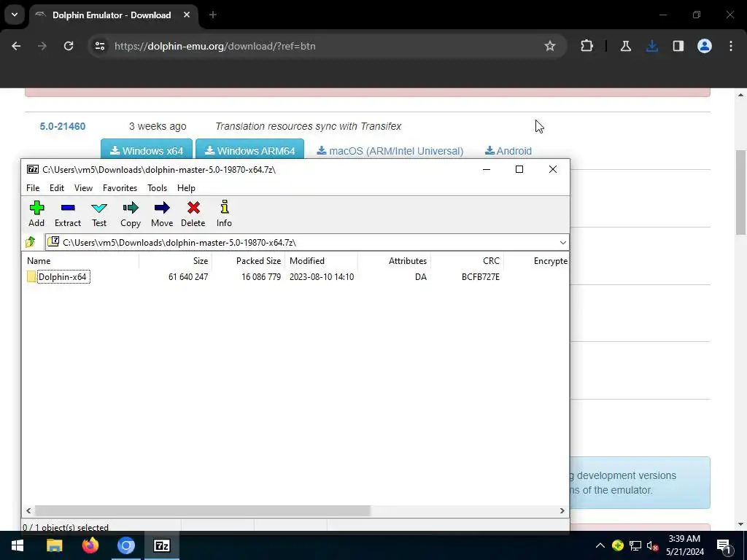Screen dimensions: 747x560
Task: Open the taskbar clock showing 3:39 AM
Action: [684, 545]
